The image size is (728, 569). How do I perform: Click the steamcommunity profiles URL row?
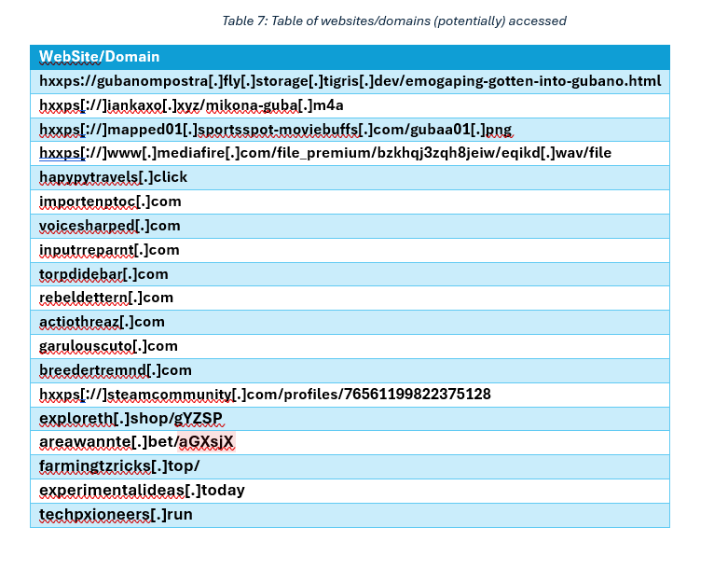(x=265, y=395)
